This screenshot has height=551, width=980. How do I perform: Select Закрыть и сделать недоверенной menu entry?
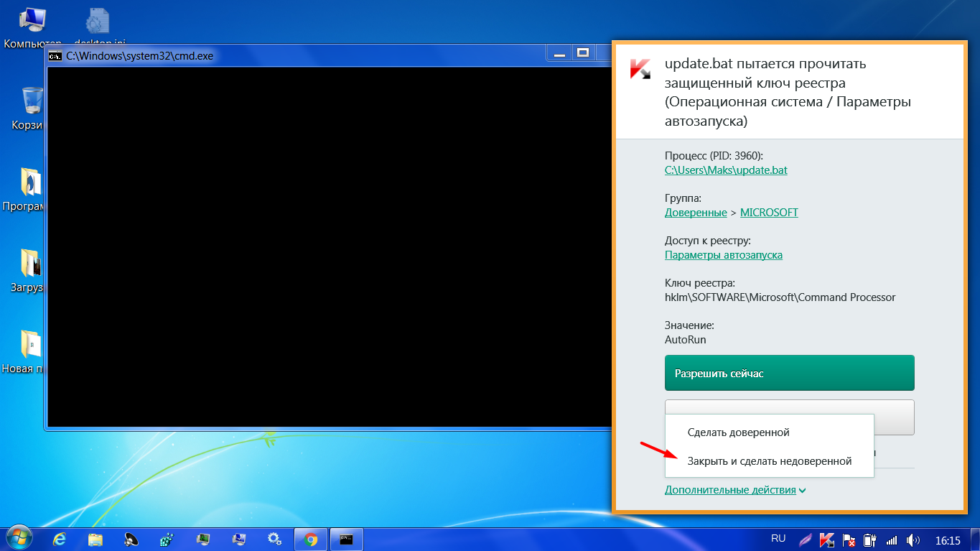click(769, 461)
